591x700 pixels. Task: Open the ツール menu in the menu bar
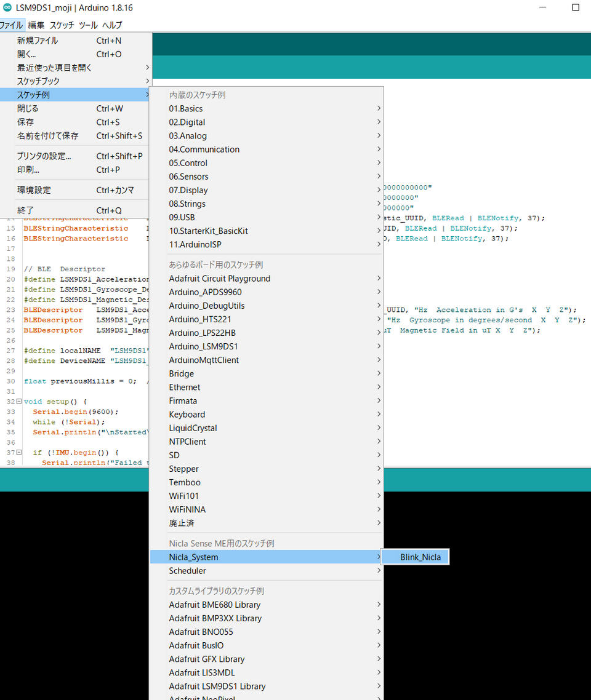88,25
